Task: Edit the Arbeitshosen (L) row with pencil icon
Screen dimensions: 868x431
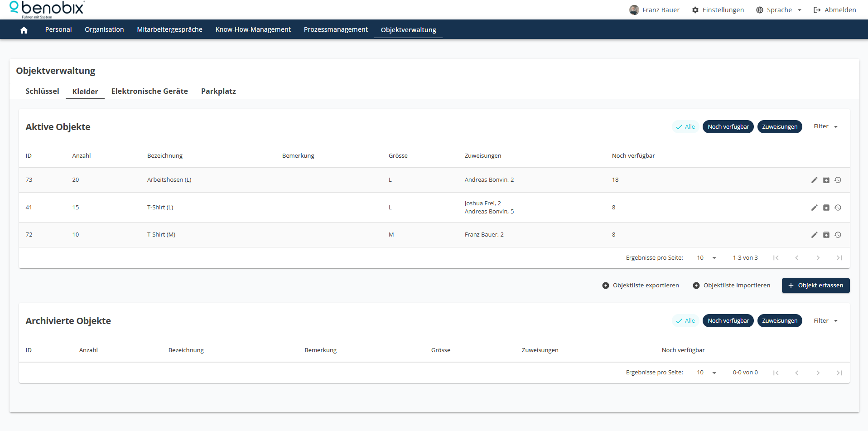Action: click(x=814, y=180)
